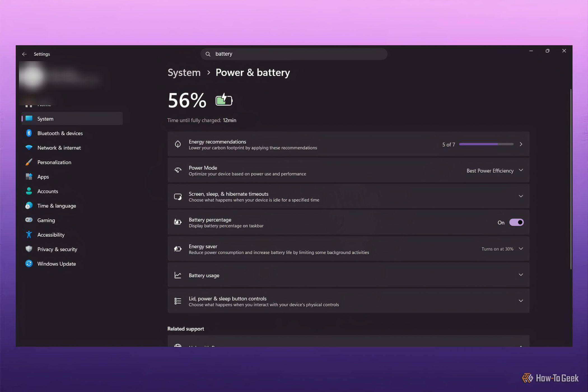Click the Accessibility figure icon
The height and width of the screenshot is (392, 588).
tap(29, 235)
